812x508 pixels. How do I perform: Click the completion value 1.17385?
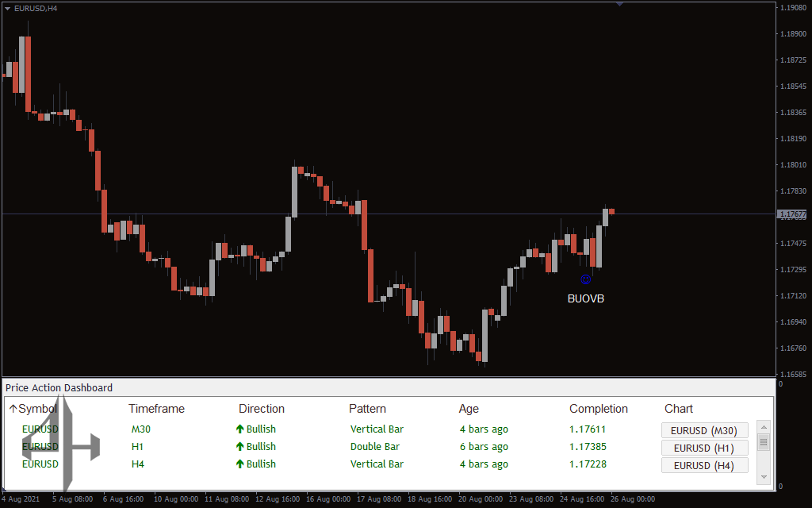pos(588,446)
